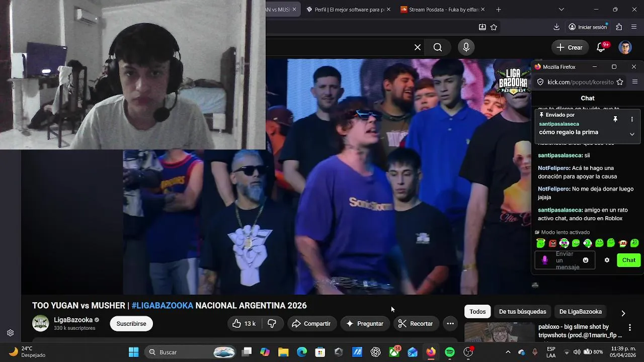Follow the #LIGABAZOOKA hashtag in the title

click(162, 306)
